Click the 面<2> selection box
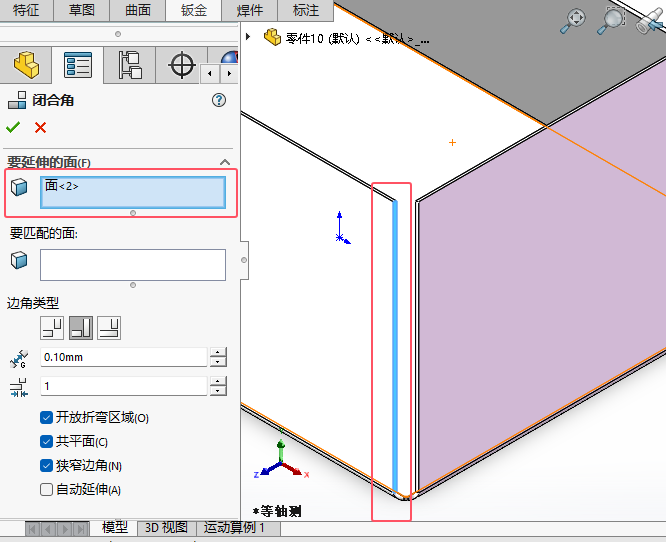 pyautogui.click(x=133, y=192)
